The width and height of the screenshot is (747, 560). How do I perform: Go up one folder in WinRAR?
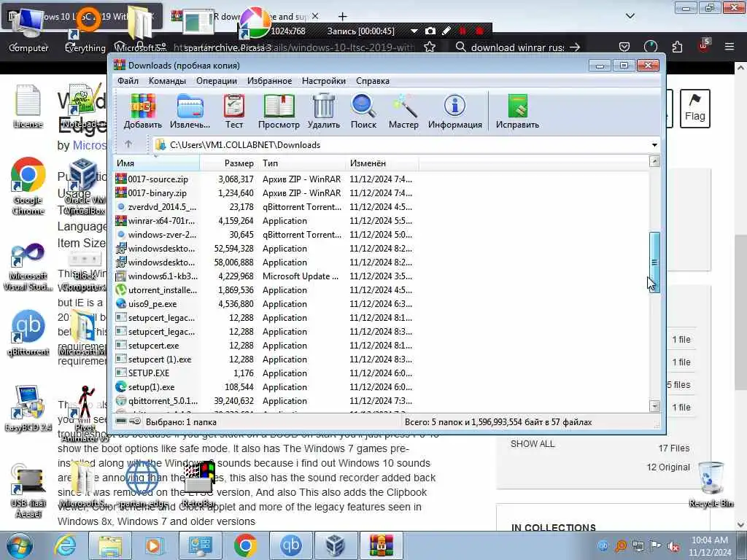128,144
